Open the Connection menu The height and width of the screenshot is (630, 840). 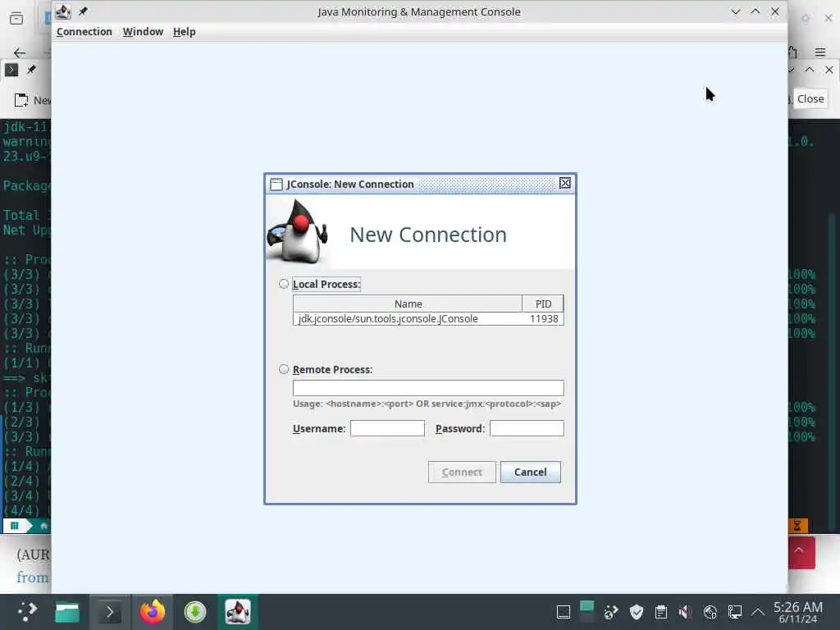(x=84, y=32)
